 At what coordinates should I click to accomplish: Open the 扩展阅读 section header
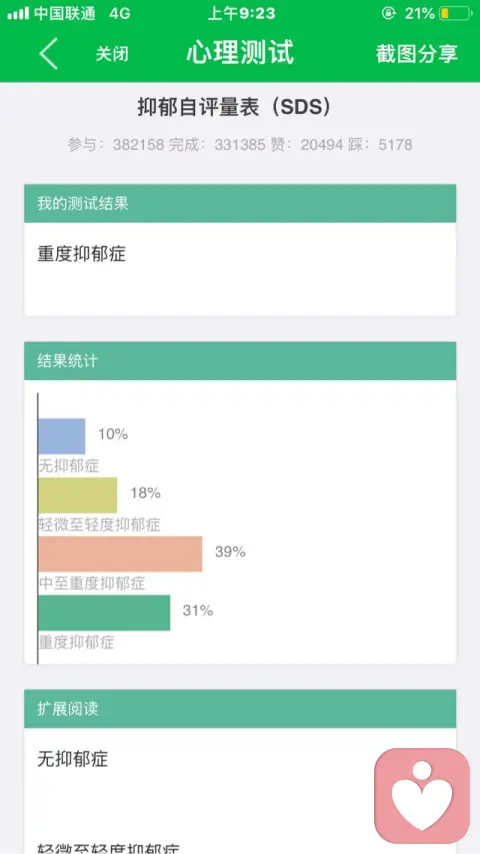[240, 709]
